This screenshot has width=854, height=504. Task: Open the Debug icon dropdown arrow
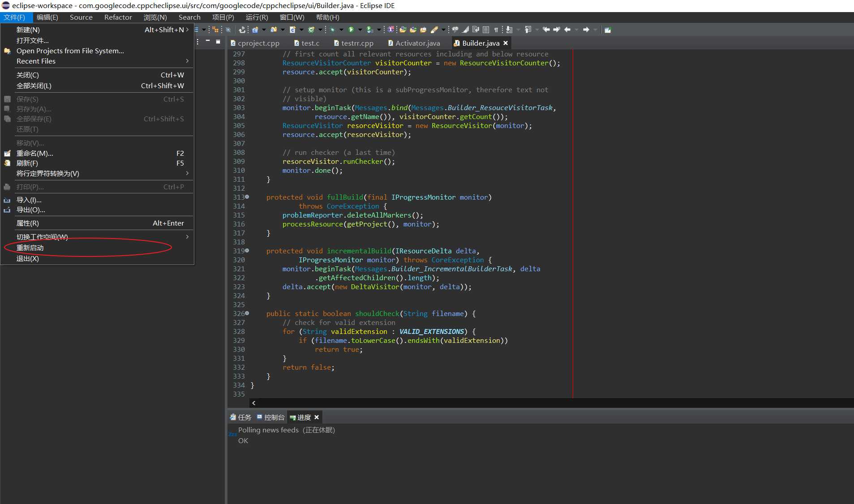coord(341,30)
